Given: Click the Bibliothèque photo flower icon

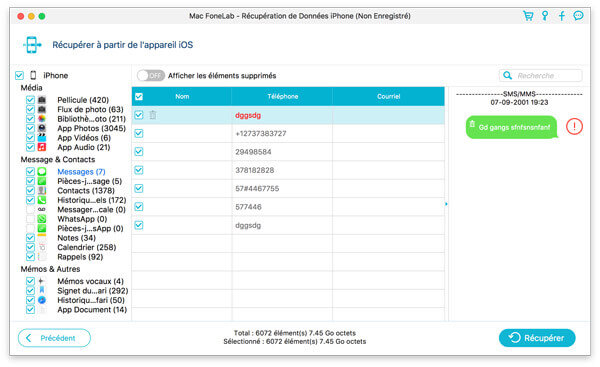Looking at the screenshot, I should [42, 119].
